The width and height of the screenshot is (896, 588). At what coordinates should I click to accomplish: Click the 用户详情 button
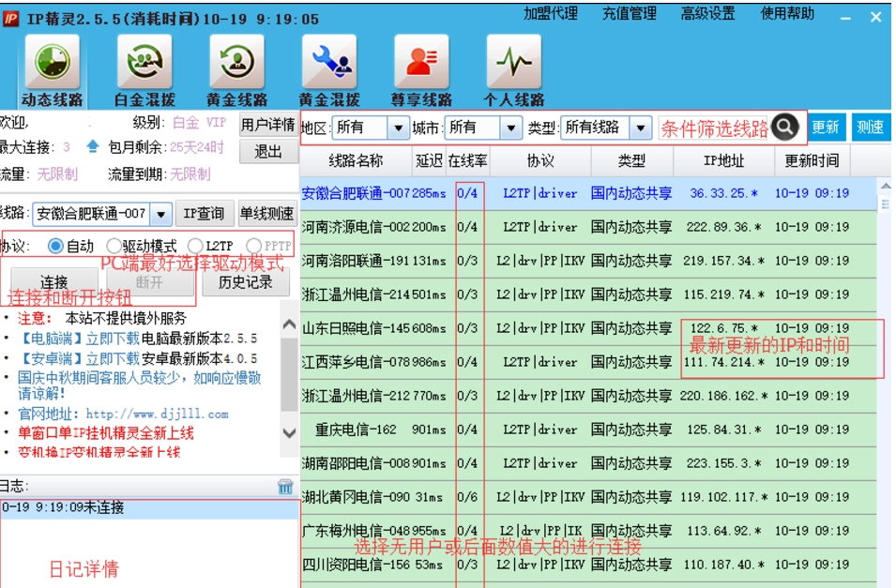268,124
